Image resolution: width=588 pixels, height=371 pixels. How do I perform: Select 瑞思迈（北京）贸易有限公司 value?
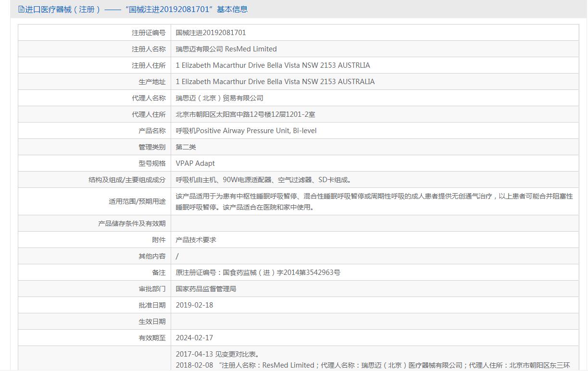point(220,98)
